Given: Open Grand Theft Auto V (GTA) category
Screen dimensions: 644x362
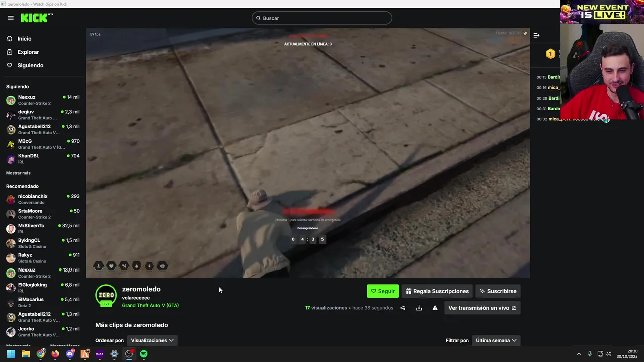Looking at the screenshot, I should [150, 305].
